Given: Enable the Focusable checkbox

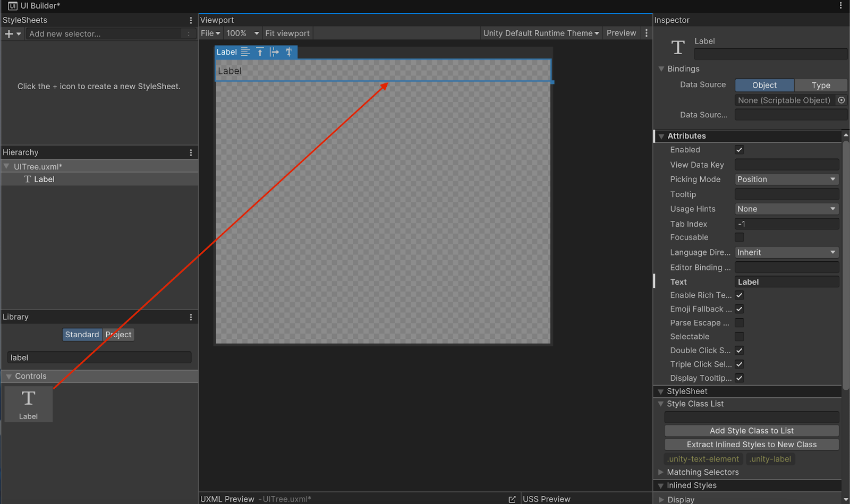Looking at the screenshot, I should tap(739, 237).
